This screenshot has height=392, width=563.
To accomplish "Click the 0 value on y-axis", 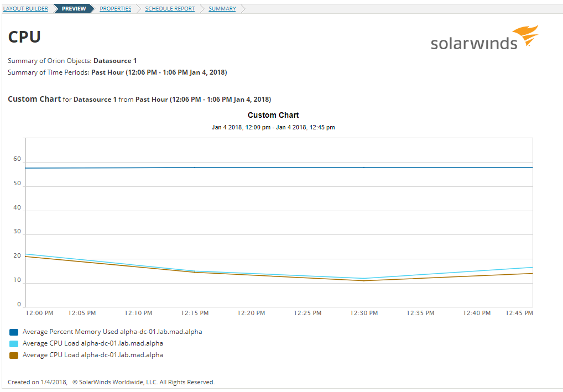I will point(19,305).
